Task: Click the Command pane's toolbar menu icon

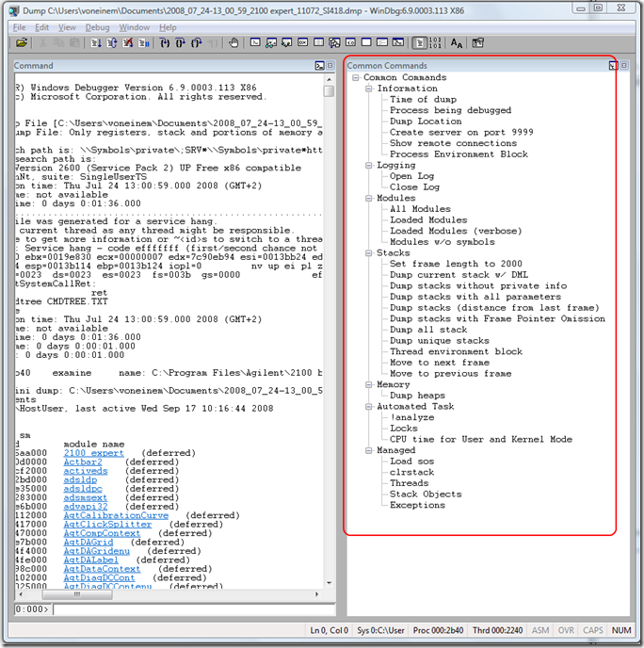Action: pyautogui.click(x=319, y=65)
